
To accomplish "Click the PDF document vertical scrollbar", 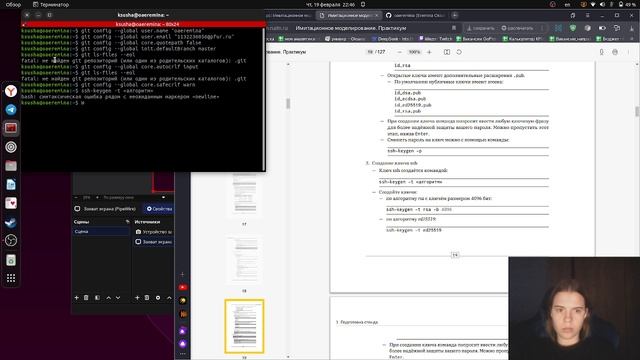I will pos(637,111).
